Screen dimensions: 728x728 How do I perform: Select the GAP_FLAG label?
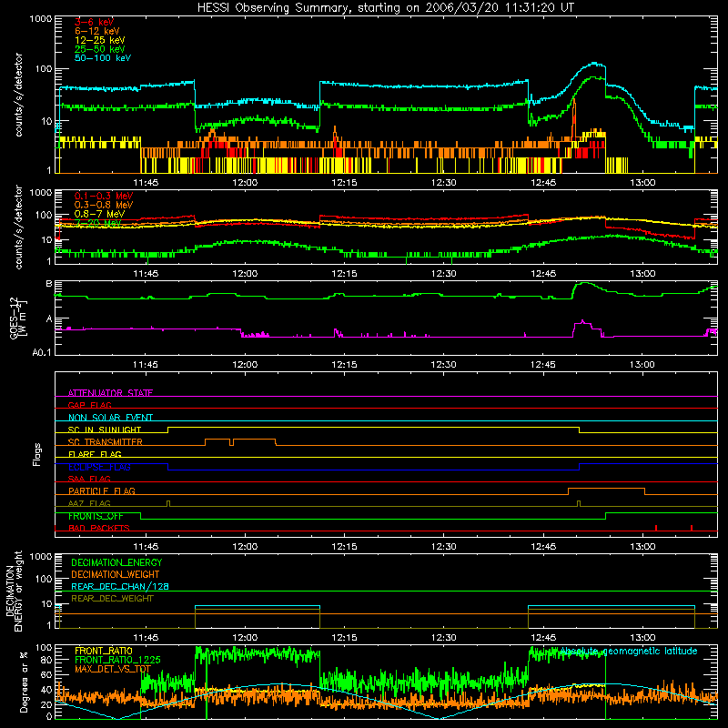pos(89,405)
